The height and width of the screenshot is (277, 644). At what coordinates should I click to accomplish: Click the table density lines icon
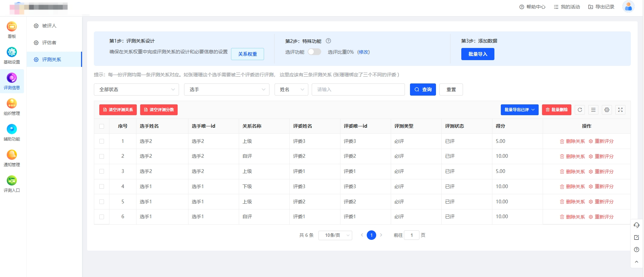pos(593,110)
